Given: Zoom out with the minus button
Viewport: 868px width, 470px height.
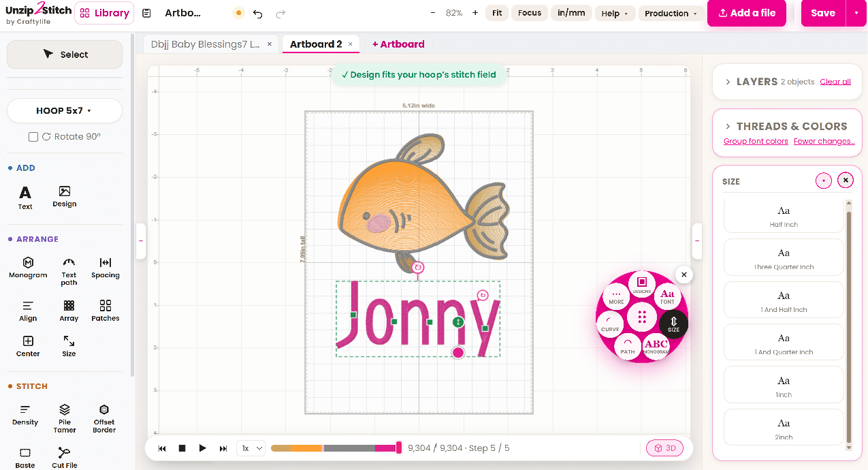Looking at the screenshot, I should pos(433,13).
